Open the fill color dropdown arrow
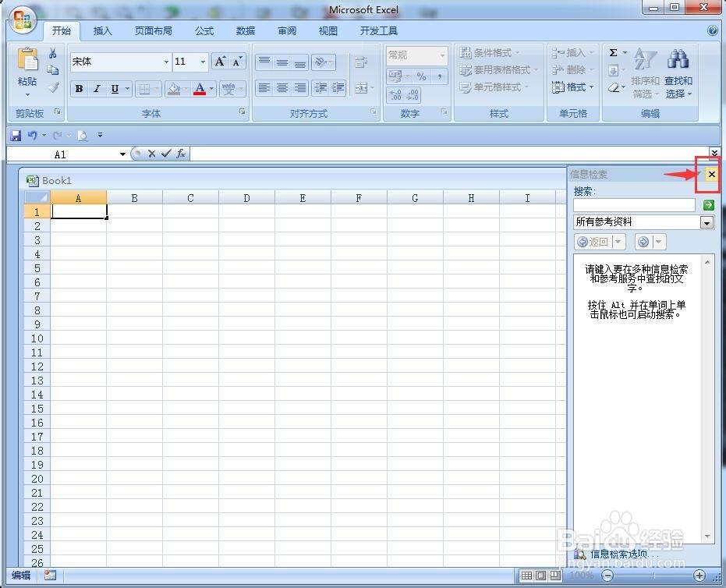This screenshot has height=588, width=726. [186, 88]
